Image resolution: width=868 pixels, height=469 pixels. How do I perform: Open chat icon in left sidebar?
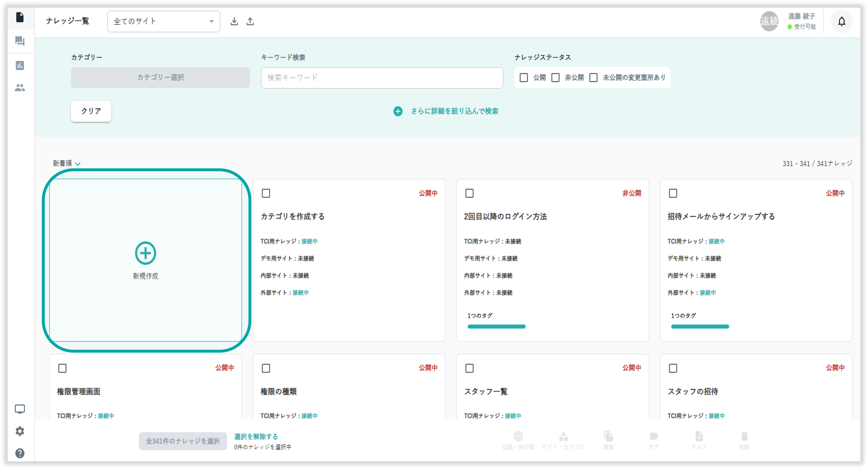click(20, 41)
